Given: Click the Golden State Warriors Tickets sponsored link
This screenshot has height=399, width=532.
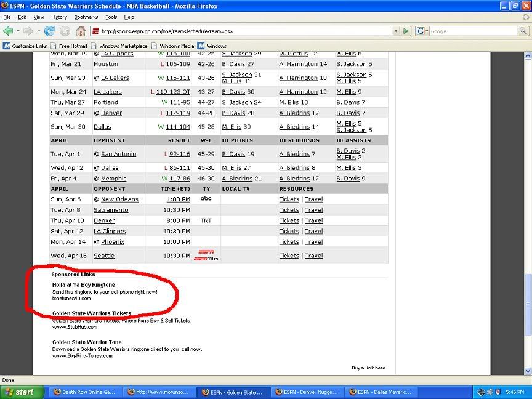Looking at the screenshot, I should pos(91,313).
